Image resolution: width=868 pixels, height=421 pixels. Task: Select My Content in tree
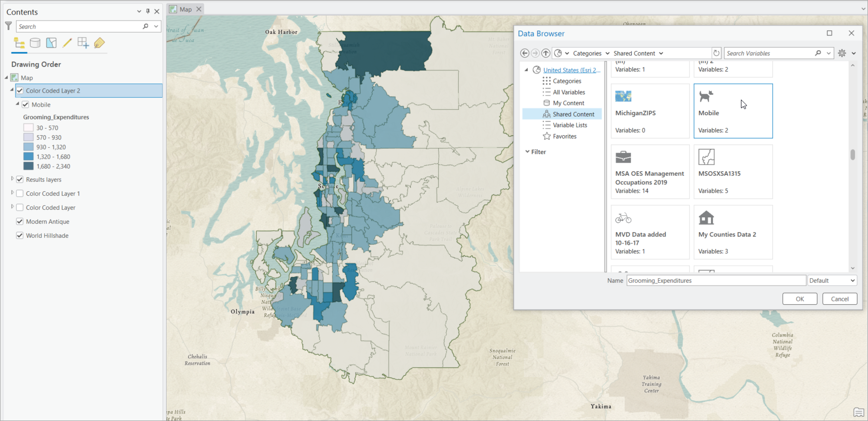pos(568,103)
